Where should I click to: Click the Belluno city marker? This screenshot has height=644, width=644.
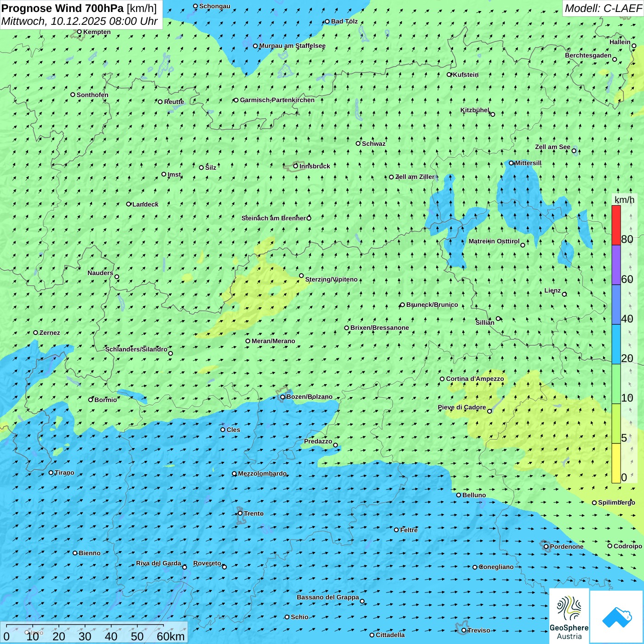click(459, 495)
